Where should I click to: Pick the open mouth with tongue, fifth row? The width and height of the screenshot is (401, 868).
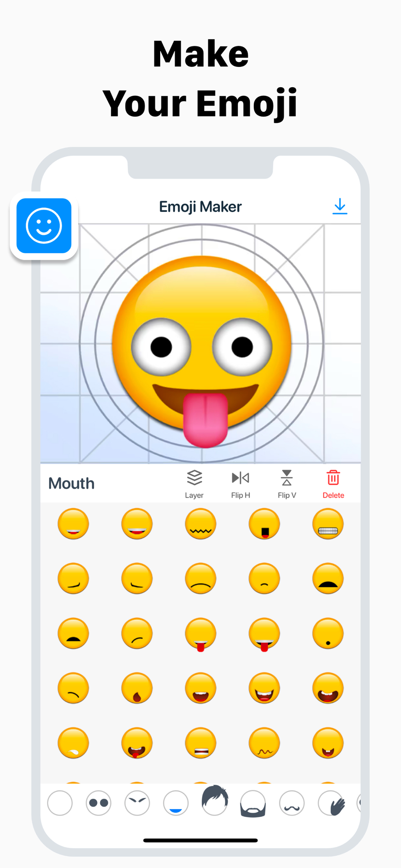[x=137, y=743]
